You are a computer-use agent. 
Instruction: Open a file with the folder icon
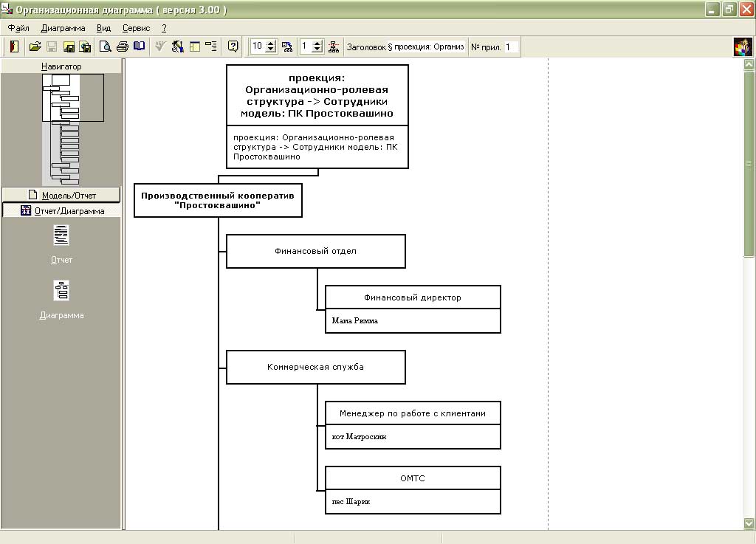tap(35, 47)
